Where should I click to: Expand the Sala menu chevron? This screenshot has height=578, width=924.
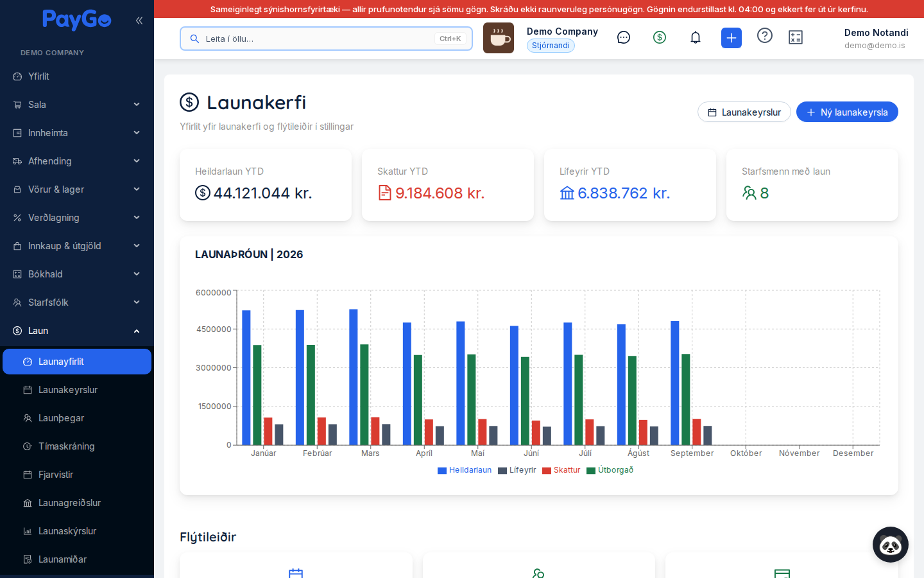click(x=137, y=105)
